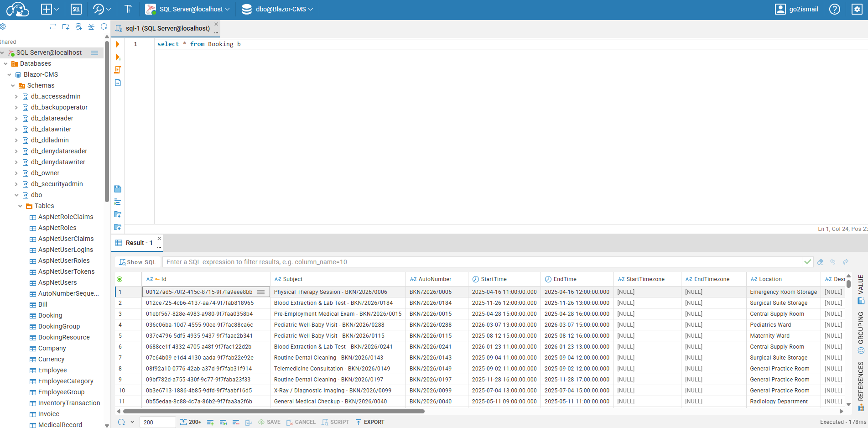Click the SCRIPT button

click(335, 422)
